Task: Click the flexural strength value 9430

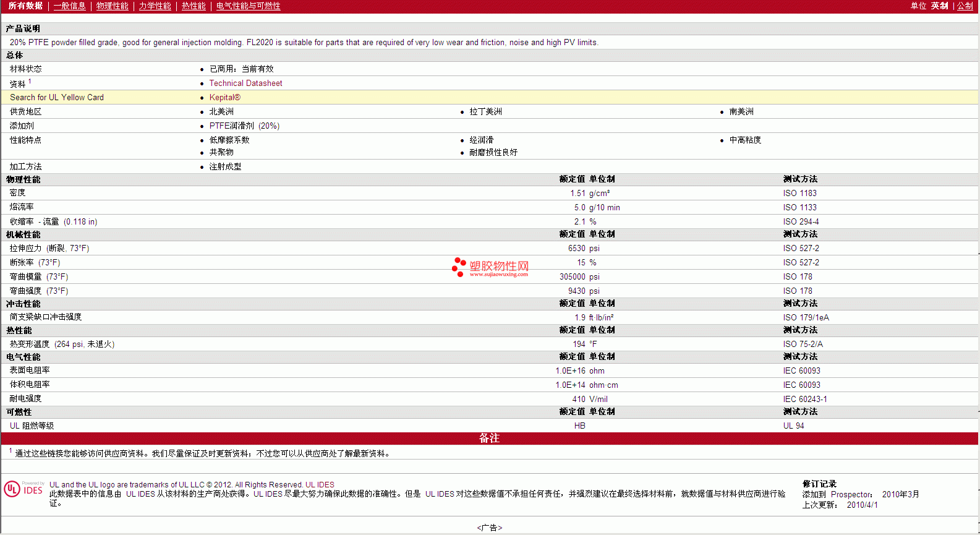Action: coord(576,291)
